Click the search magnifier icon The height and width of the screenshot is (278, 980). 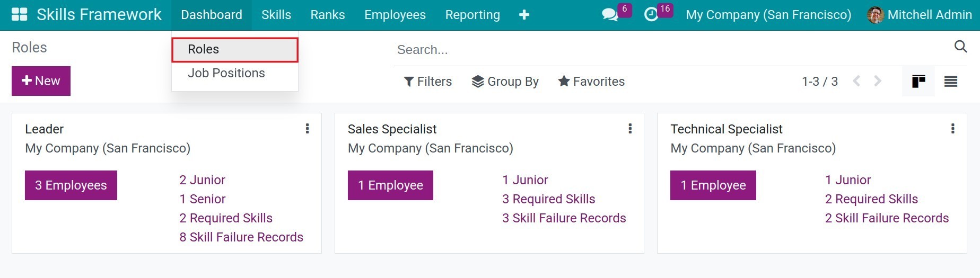coord(960,47)
